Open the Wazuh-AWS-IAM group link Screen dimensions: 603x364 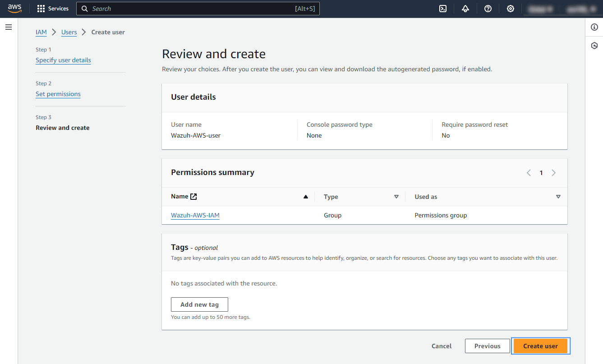(195, 216)
